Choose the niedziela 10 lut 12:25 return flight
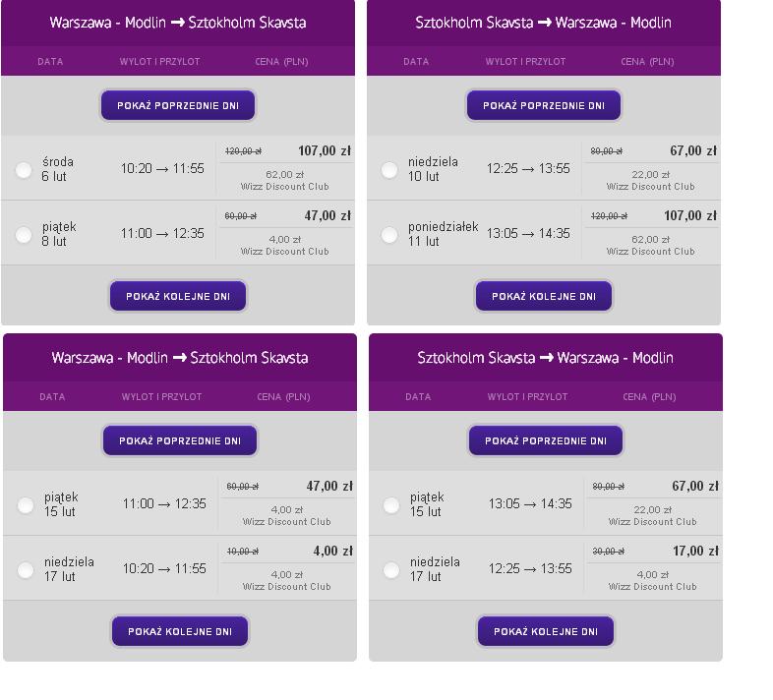 pos(389,170)
